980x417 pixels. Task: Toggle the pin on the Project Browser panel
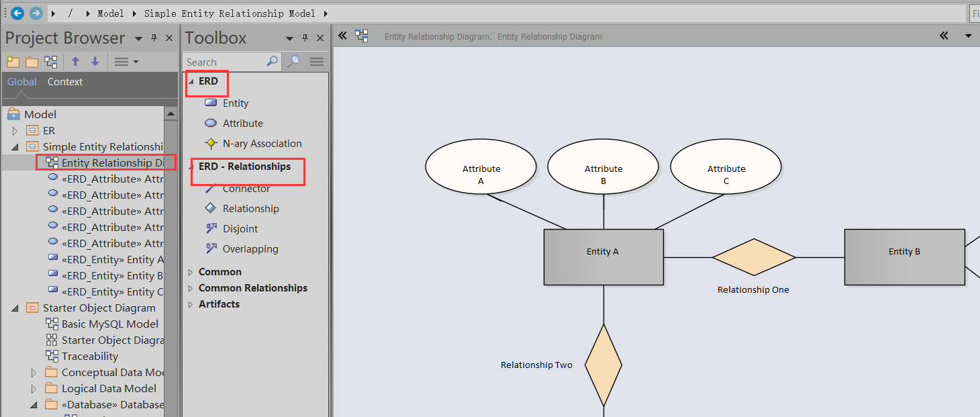pyautogui.click(x=153, y=38)
